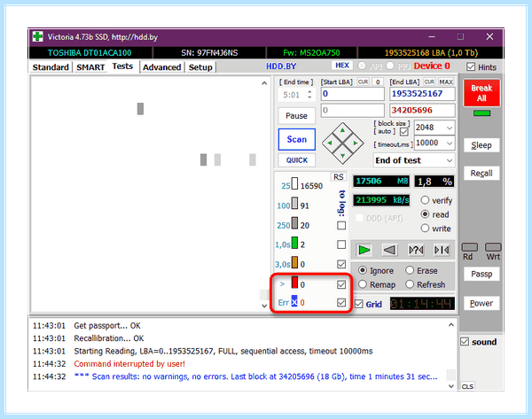Screen dimensions: 532x419
Task: Open the block size 2048 dropdown
Action: coord(450,128)
